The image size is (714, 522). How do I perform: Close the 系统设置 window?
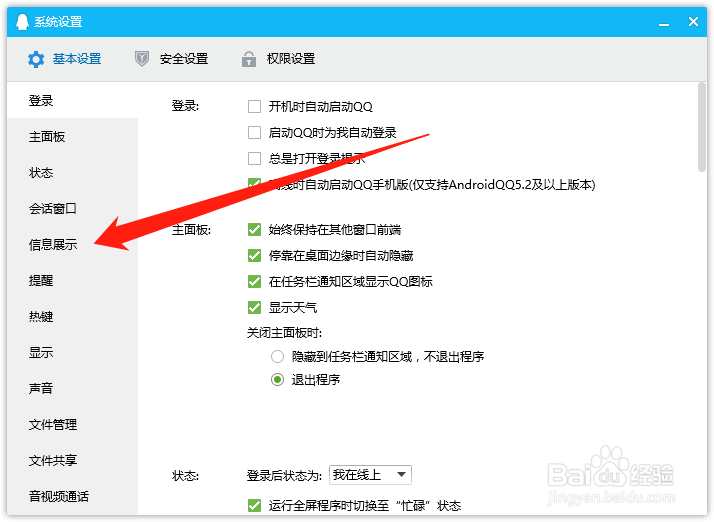tap(693, 21)
